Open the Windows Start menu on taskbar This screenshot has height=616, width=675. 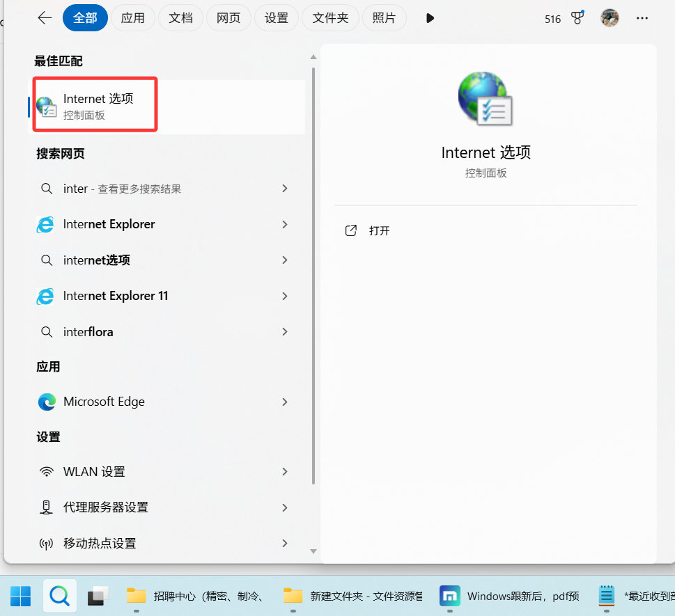coord(20,596)
